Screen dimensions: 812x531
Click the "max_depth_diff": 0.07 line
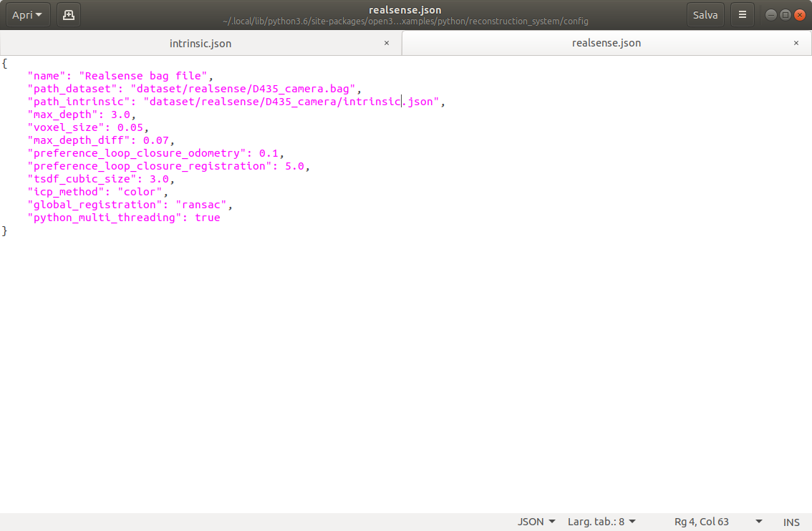point(101,140)
